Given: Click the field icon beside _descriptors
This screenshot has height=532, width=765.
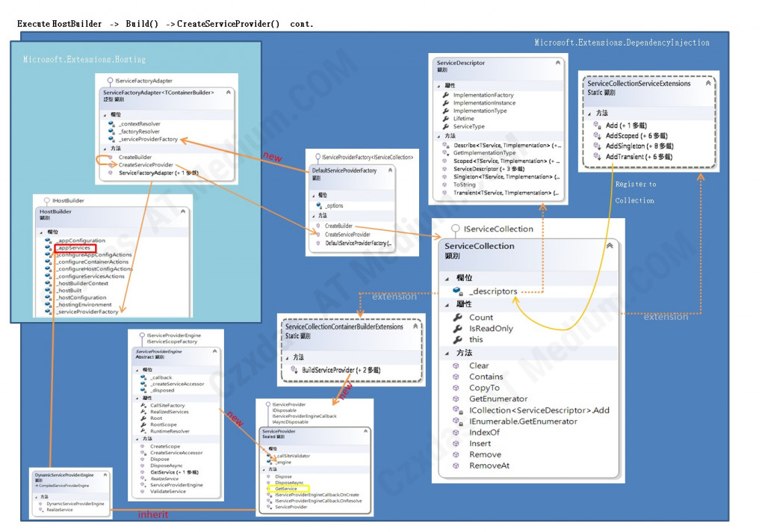Looking at the screenshot, I should (x=458, y=291).
